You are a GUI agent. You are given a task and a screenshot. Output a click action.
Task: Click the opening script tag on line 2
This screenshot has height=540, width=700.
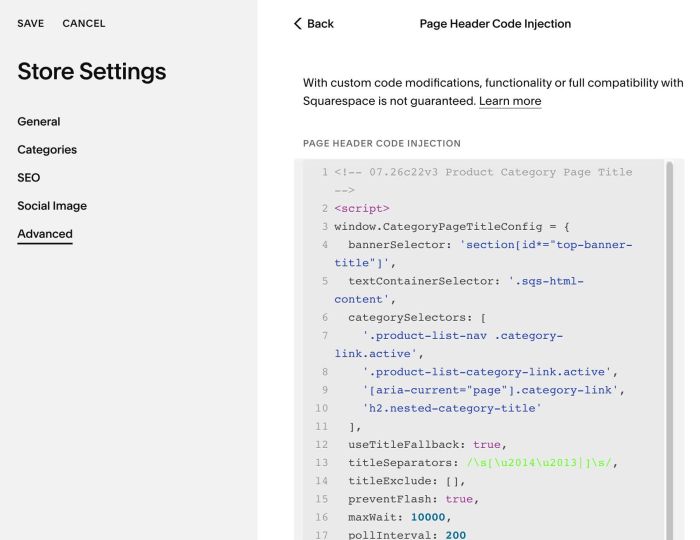pyautogui.click(x=362, y=208)
